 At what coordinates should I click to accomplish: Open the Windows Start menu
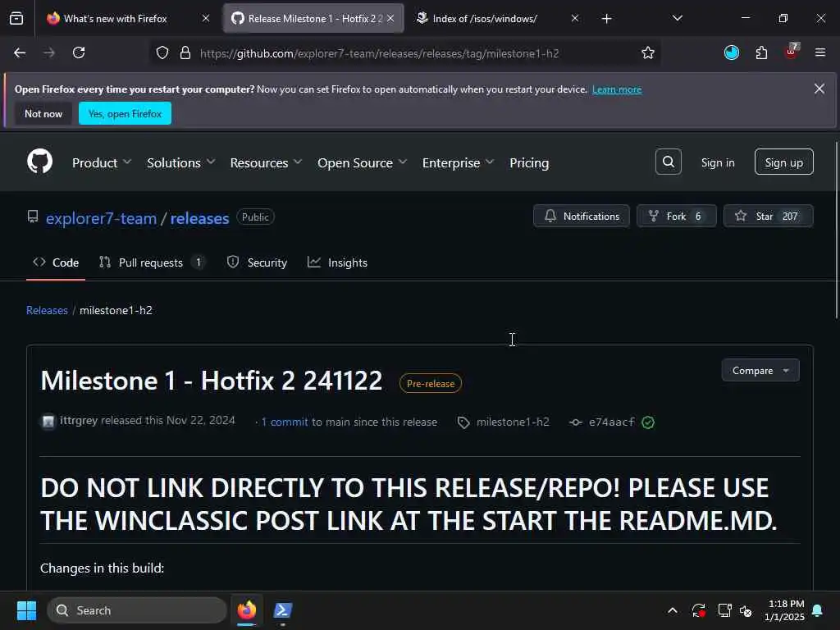coord(26,610)
